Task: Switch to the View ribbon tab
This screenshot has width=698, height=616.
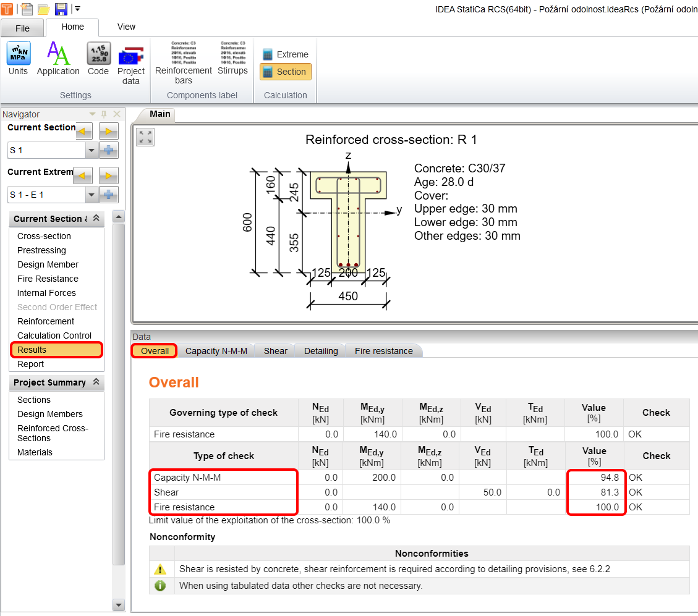Action: [x=126, y=27]
